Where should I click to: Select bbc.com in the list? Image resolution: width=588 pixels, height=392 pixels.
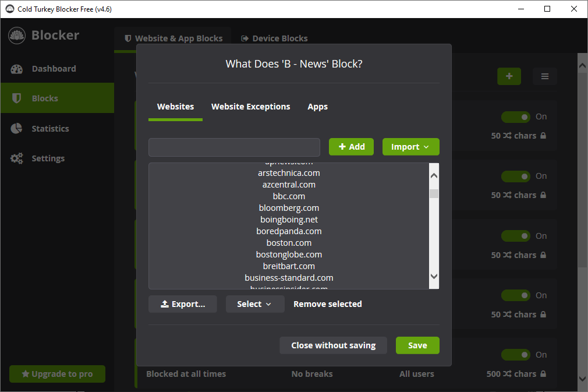point(289,196)
